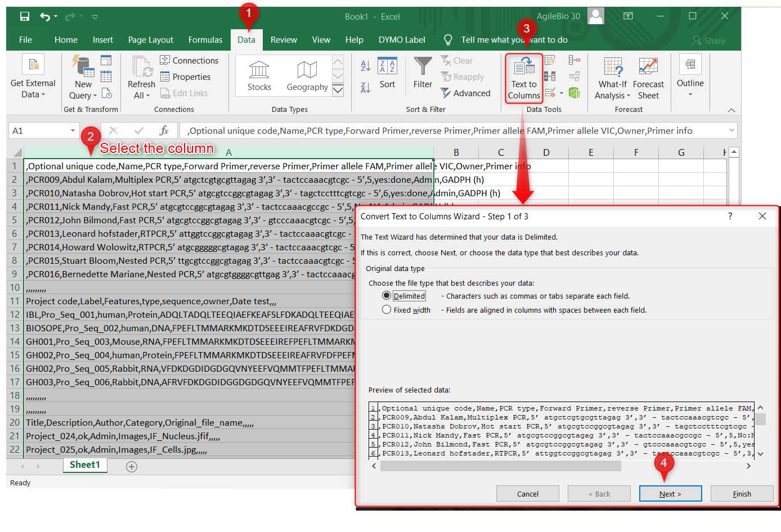Sort Z to A descending
This screenshot has width=781, height=532.
(365, 87)
